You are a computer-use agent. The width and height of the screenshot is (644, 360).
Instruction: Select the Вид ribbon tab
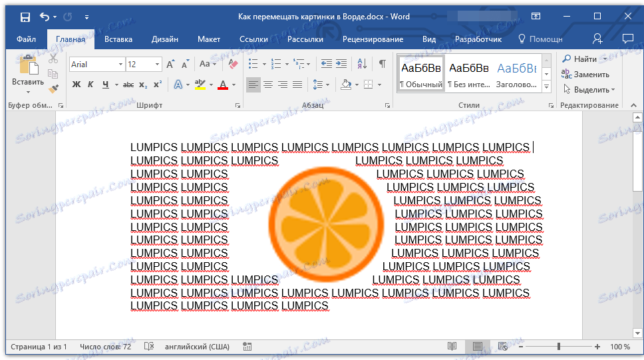coord(429,39)
